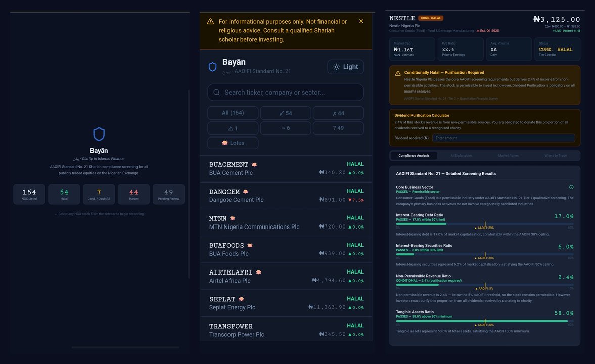595x364 pixels.
Task: Click the Dividend received amount field
Action: coord(504,138)
